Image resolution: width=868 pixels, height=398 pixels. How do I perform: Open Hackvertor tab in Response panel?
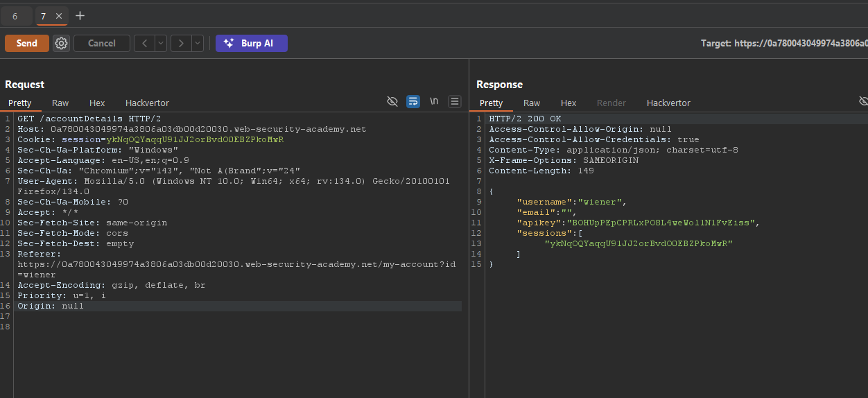(x=668, y=103)
